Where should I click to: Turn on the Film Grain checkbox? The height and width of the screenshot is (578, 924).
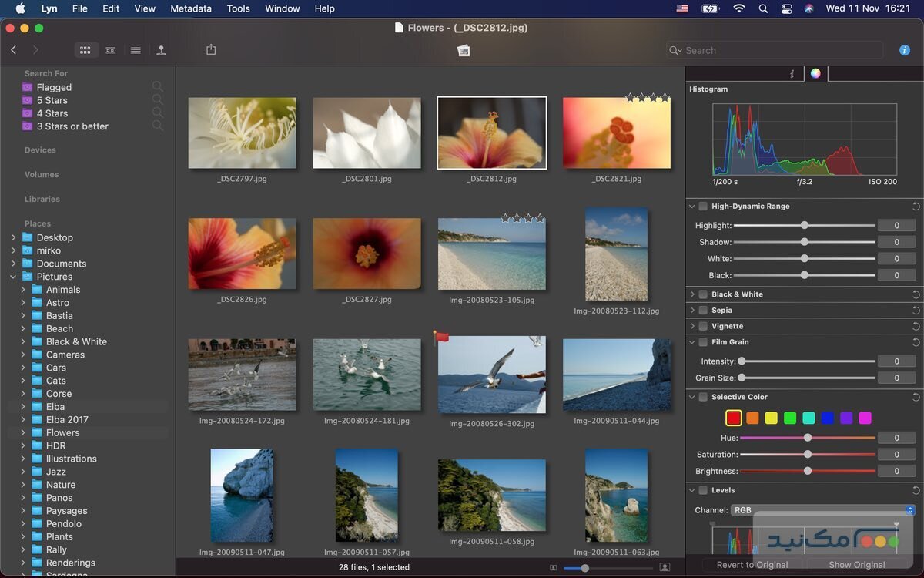703,342
